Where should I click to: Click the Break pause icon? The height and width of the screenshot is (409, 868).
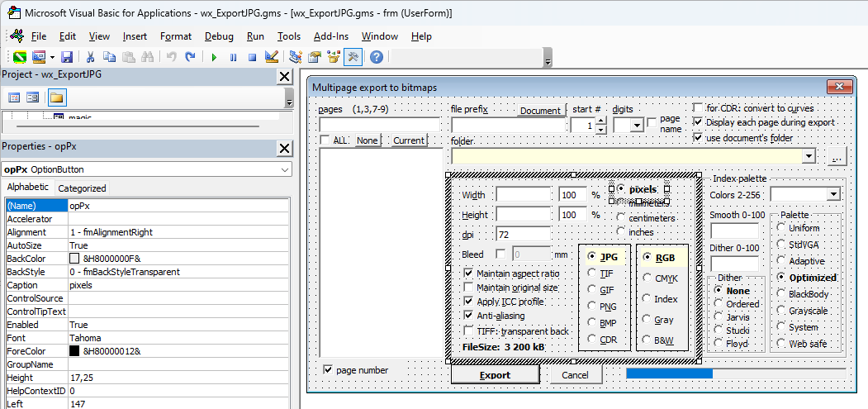(233, 57)
